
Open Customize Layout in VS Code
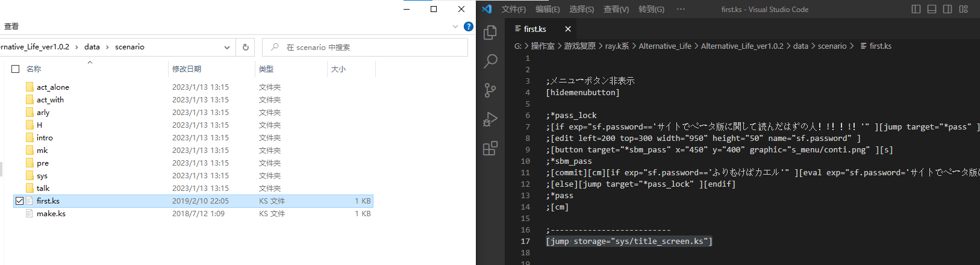click(963, 9)
